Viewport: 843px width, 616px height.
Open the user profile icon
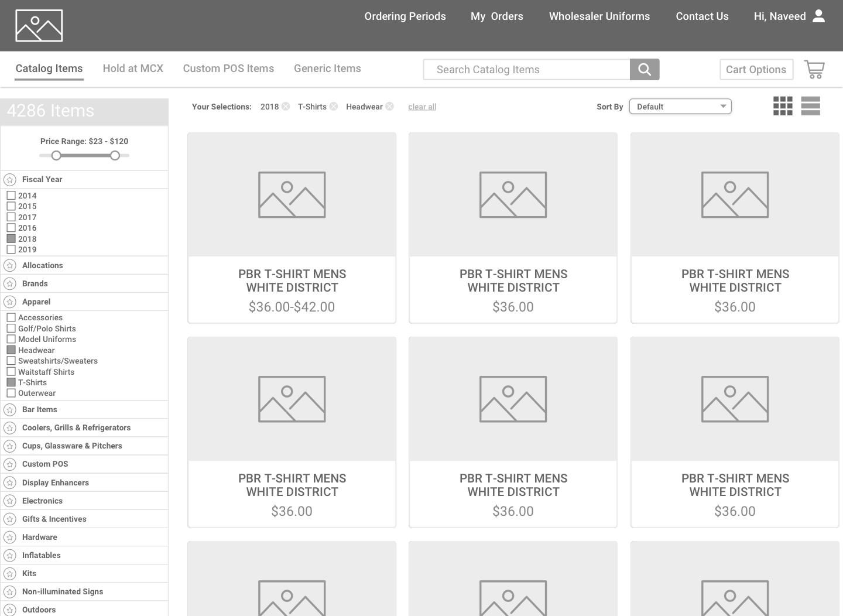[819, 16]
